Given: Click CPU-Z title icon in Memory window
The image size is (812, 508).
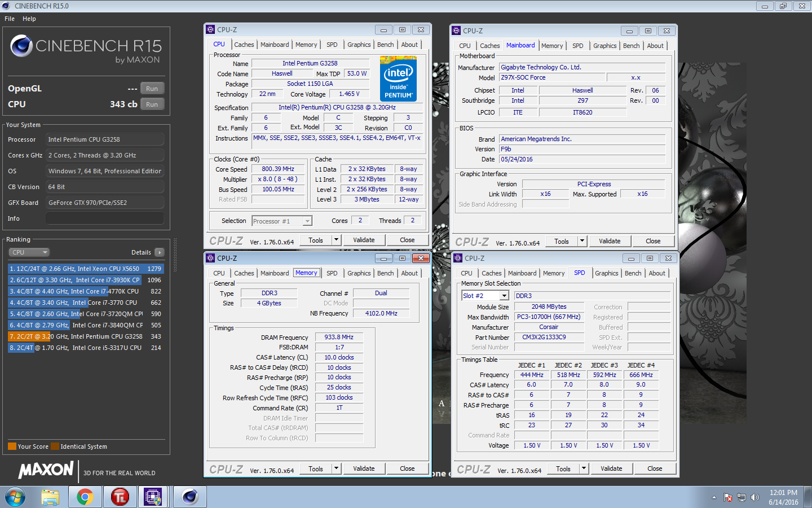Looking at the screenshot, I should point(210,258).
